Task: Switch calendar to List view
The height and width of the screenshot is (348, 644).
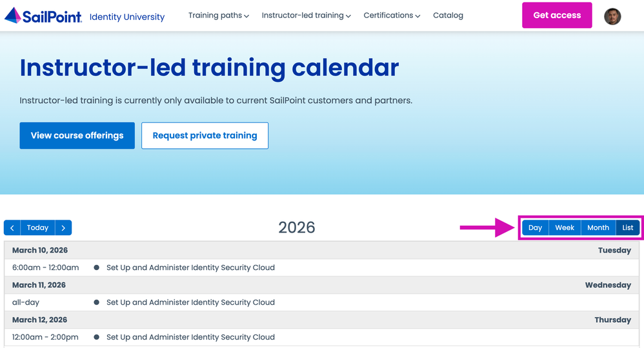Action: click(x=628, y=227)
